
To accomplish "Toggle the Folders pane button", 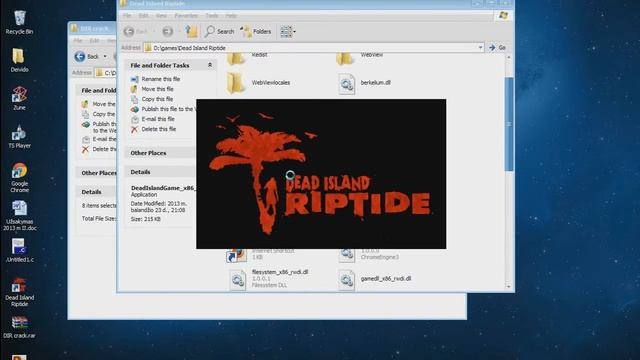I will pyautogui.click(x=256, y=31).
